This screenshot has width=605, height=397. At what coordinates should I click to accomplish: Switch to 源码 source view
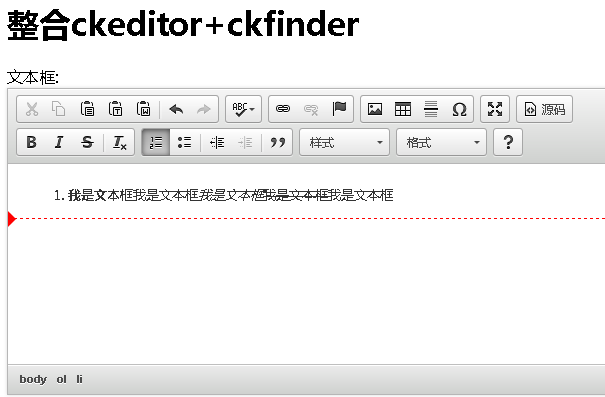544,109
